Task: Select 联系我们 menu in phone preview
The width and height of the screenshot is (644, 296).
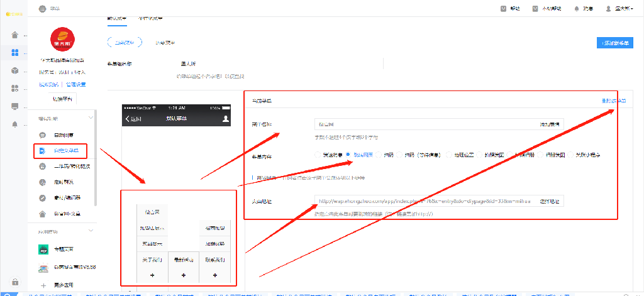Action: point(215,260)
